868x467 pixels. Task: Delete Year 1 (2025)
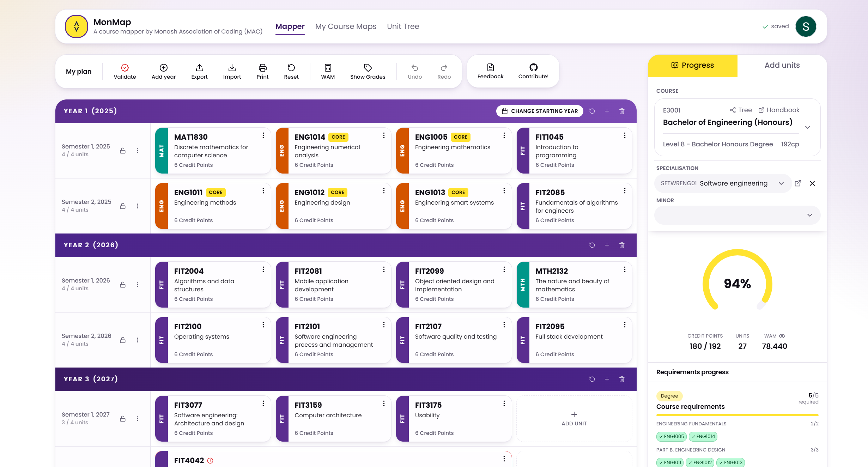point(622,111)
